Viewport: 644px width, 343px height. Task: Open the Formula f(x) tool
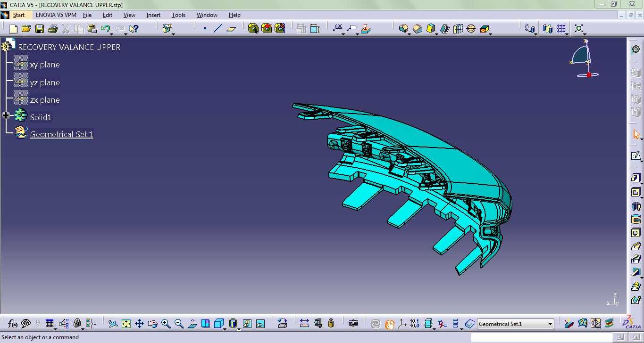(13, 324)
